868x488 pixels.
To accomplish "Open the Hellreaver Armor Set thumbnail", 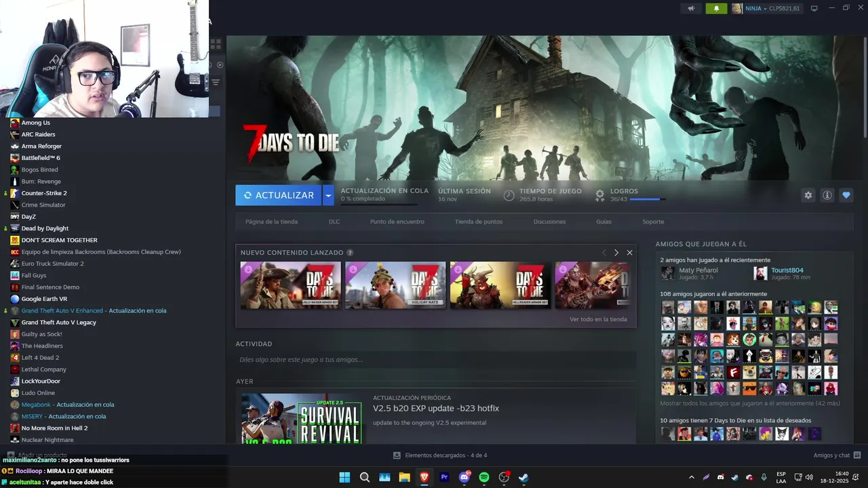I will [x=500, y=285].
